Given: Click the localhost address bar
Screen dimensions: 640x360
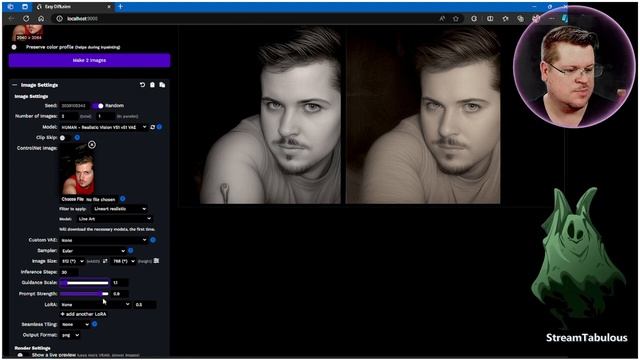Looking at the screenshot, I should pos(245,19).
